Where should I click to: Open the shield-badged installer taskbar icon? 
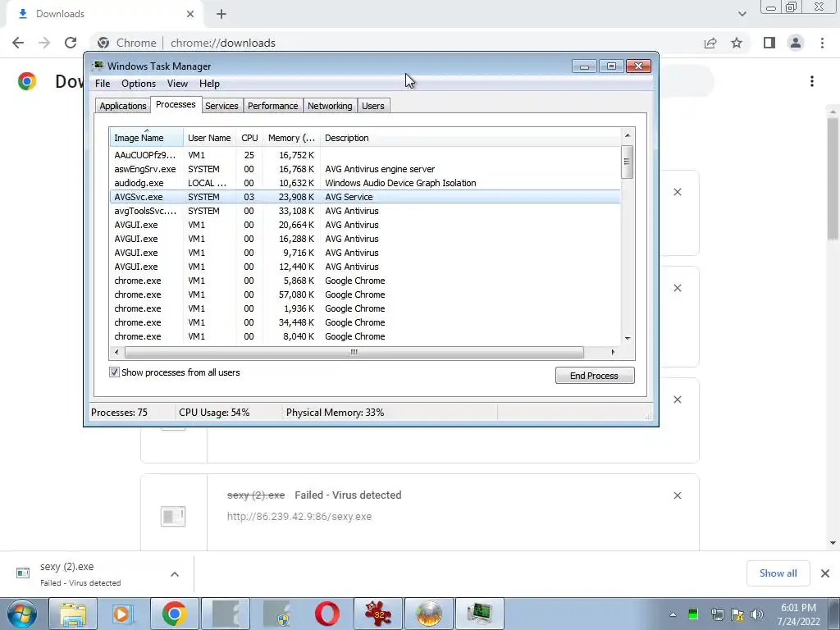(276, 614)
